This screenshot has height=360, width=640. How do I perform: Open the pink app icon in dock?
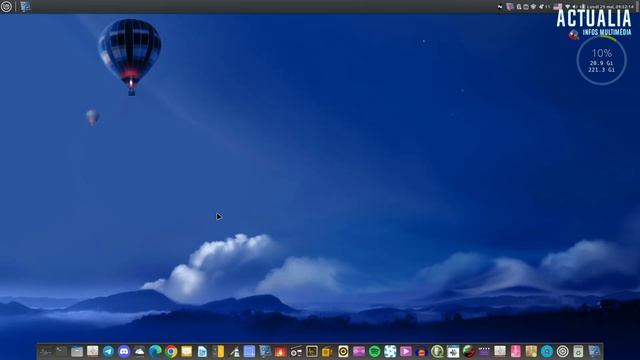coord(516,351)
